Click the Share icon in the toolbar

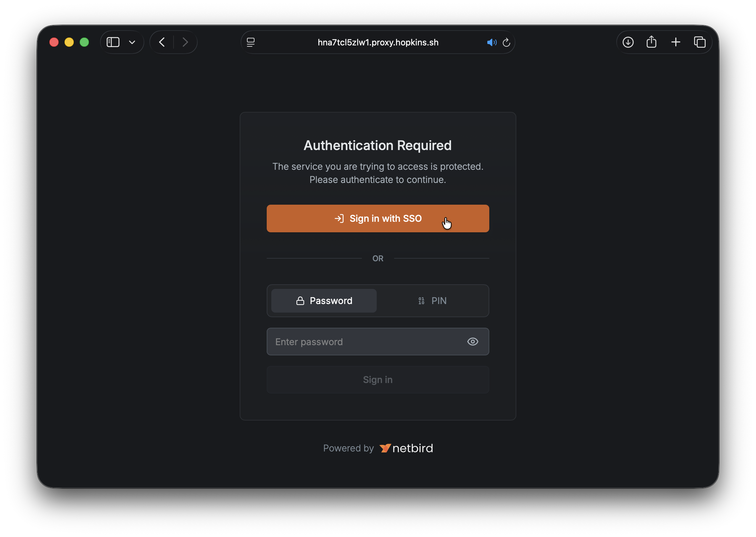point(651,42)
